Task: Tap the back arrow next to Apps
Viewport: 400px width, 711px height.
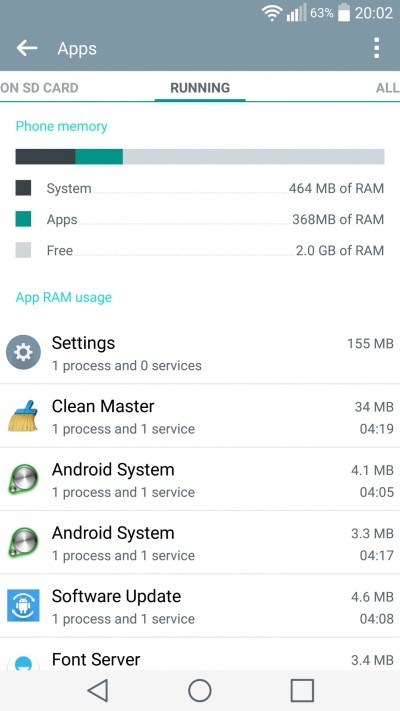Action: [x=27, y=48]
